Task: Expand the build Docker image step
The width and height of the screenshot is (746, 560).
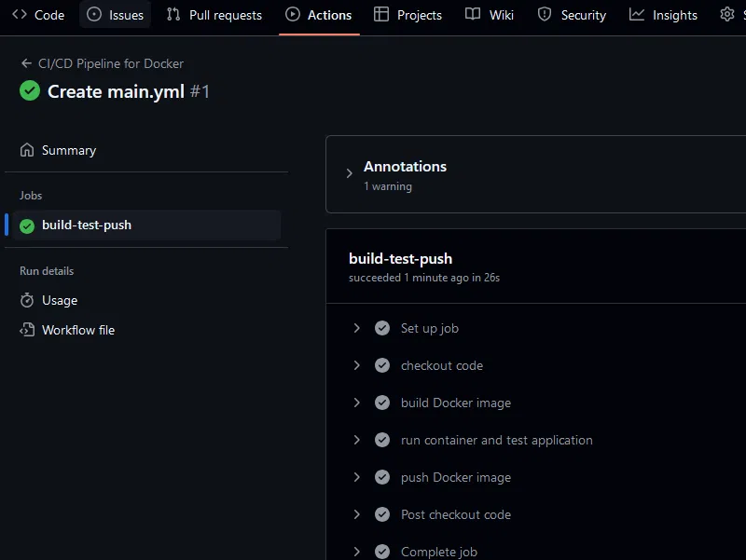Action: 357,403
